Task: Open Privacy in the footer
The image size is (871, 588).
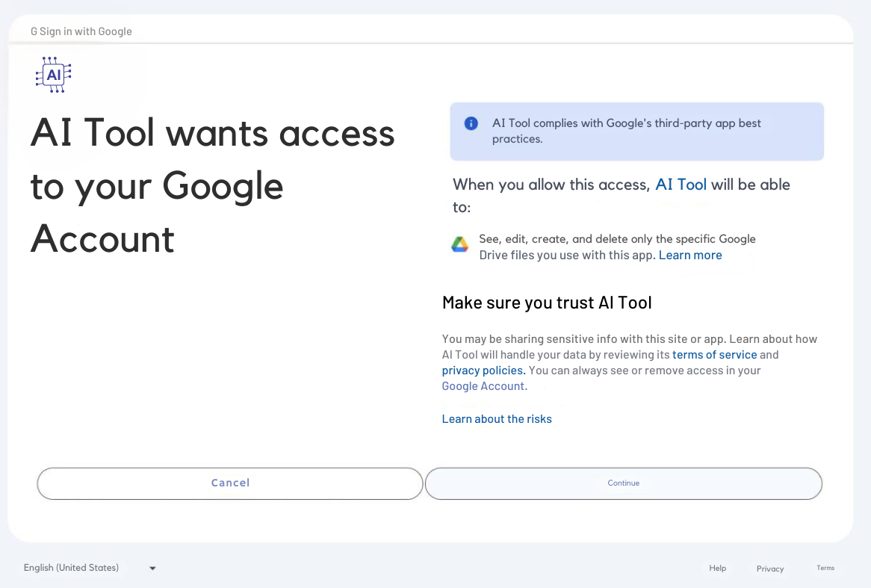Action: coord(769,569)
